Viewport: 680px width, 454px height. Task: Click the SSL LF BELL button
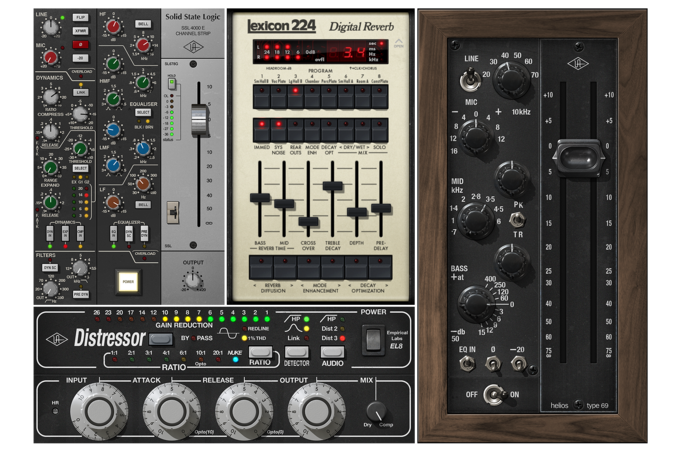tap(143, 204)
